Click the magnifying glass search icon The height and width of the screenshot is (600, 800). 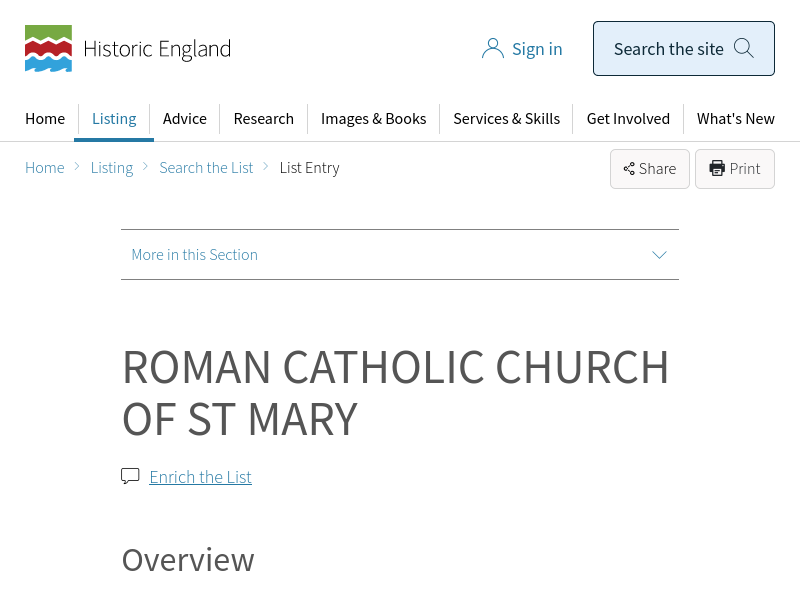point(744,48)
